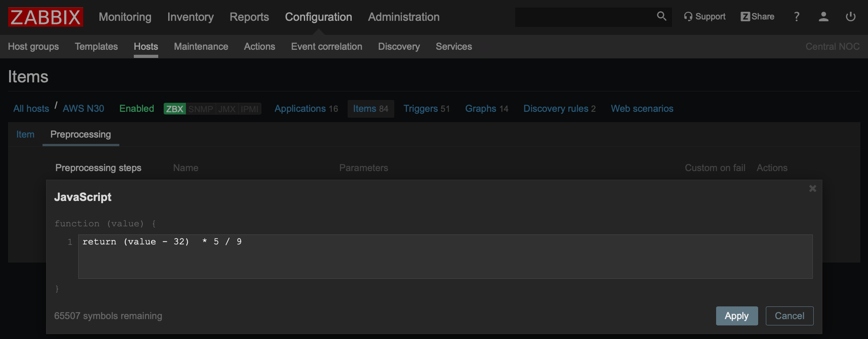The width and height of the screenshot is (868, 339).
Task: Click the '65507 symbols remaining' counter text
Action: pos(108,316)
